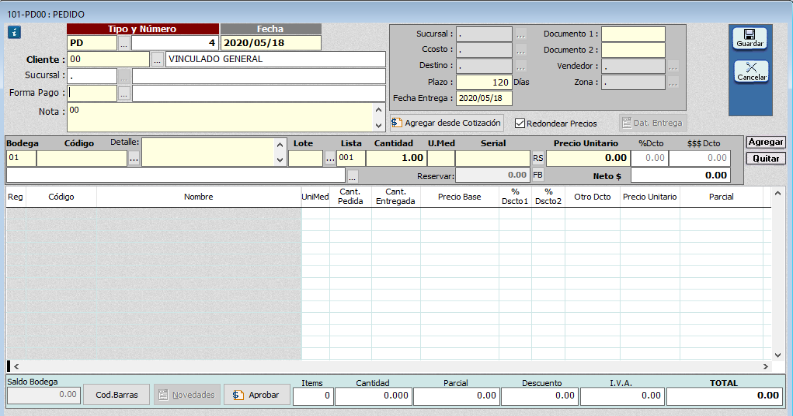Image resolution: width=793 pixels, height=416 pixels.
Task: Click the Lista field showing 001
Action: tap(351, 158)
